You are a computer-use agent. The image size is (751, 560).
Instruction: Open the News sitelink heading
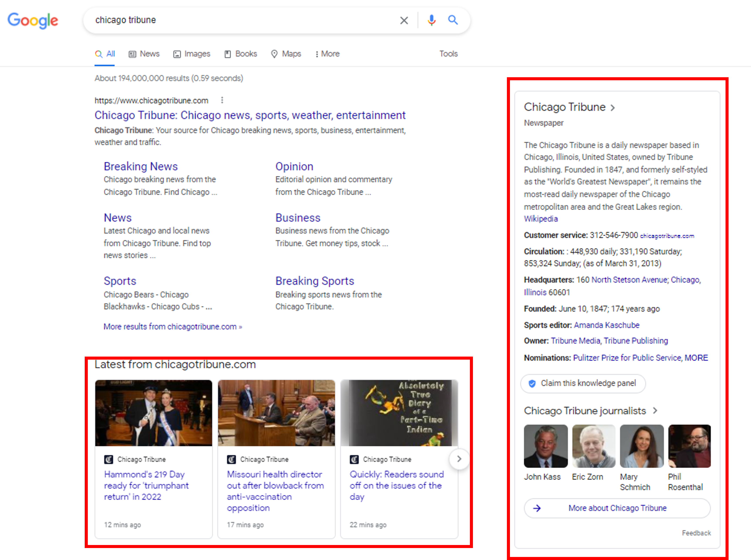pyautogui.click(x=118, y=218)
